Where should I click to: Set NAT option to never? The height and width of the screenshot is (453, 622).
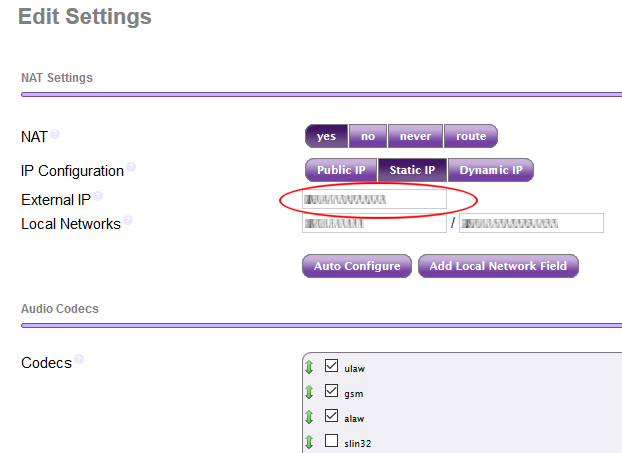415,136
